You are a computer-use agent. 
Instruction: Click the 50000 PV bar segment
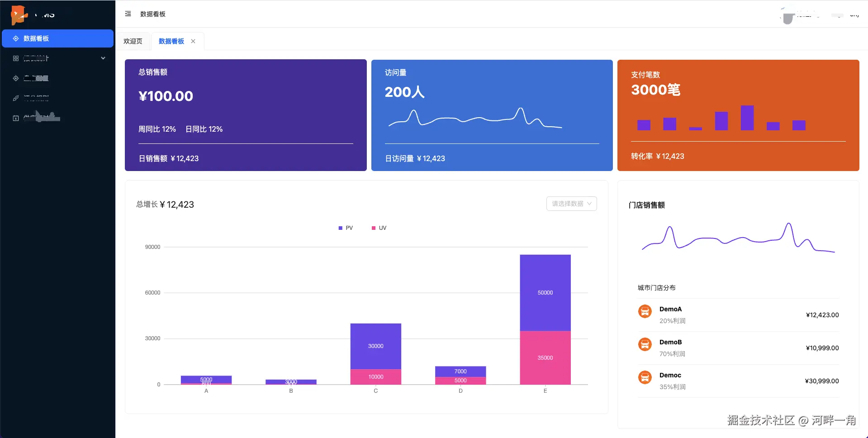coord(545,293)
